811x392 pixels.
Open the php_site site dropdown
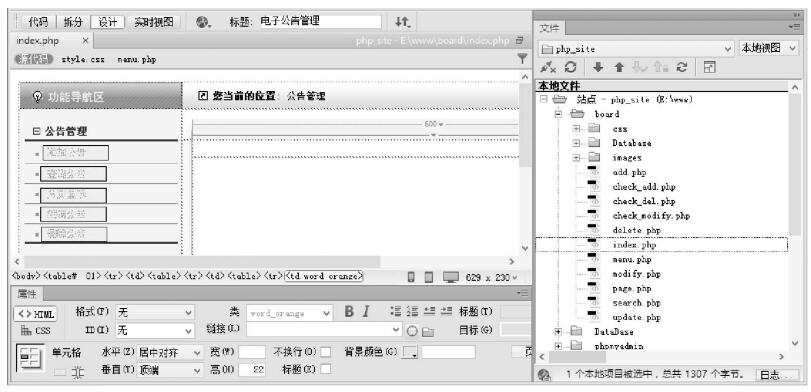pos(637,49)
